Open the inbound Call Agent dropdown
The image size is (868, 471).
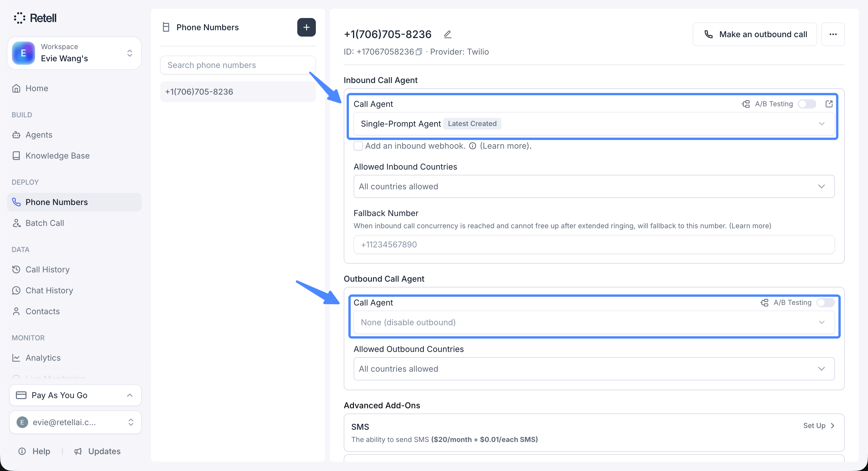coord(594,124)
